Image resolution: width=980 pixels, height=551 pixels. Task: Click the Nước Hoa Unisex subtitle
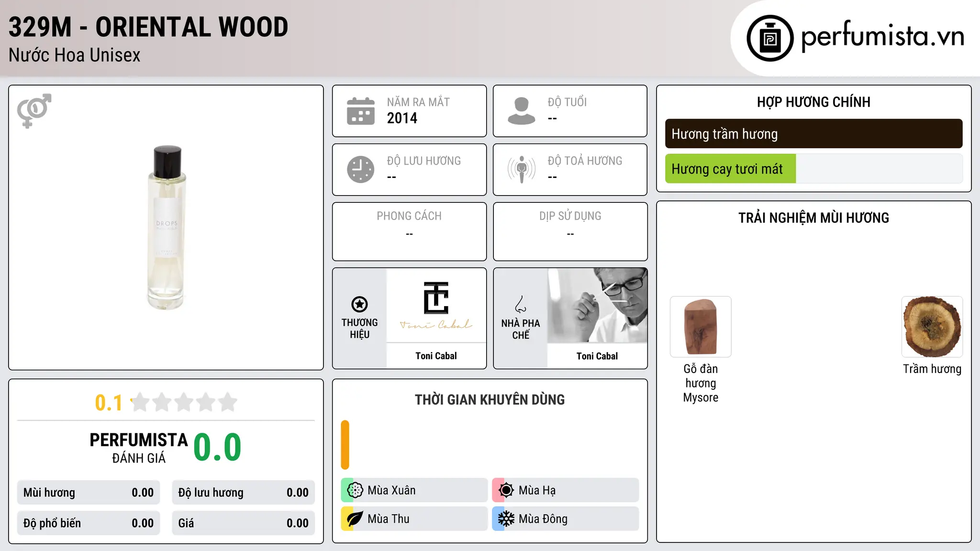(74, 55)
